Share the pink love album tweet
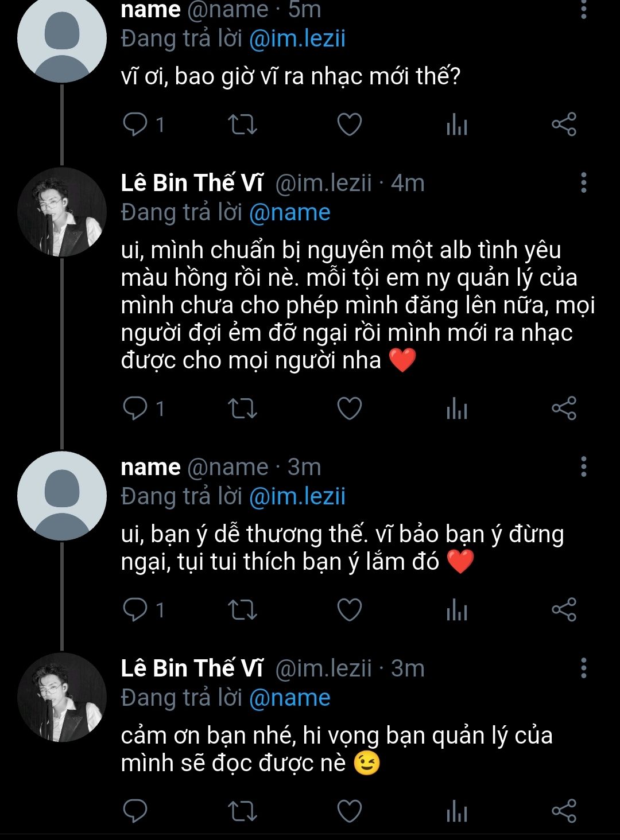 [564, 408]
